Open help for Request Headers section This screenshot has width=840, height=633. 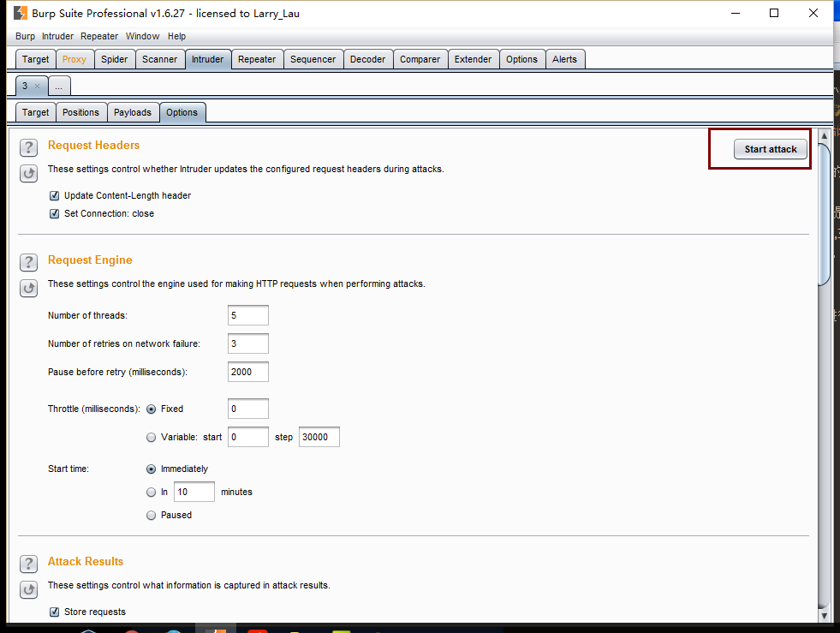(x=29, y=146)
